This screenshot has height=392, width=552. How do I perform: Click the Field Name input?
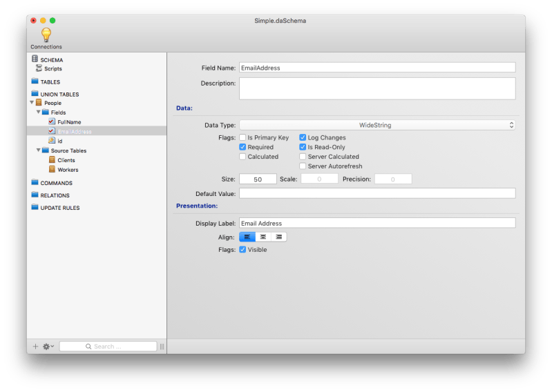[x=377, y=68]
